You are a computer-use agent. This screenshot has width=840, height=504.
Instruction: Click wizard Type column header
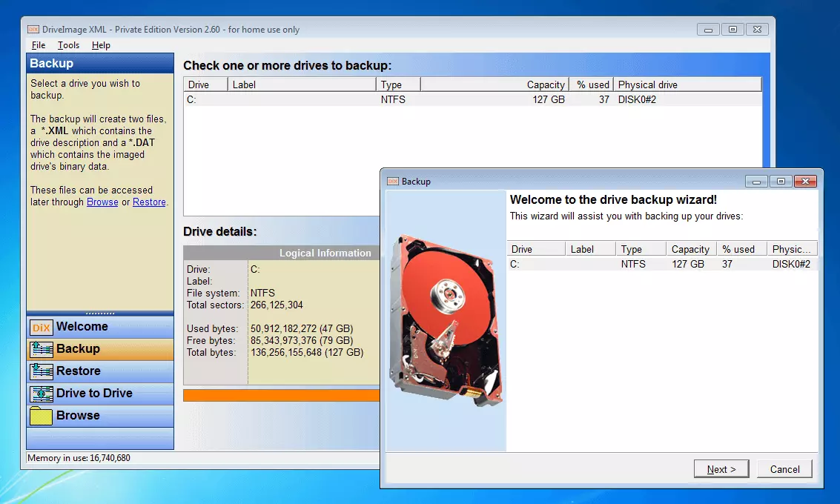tap(641, 249)
